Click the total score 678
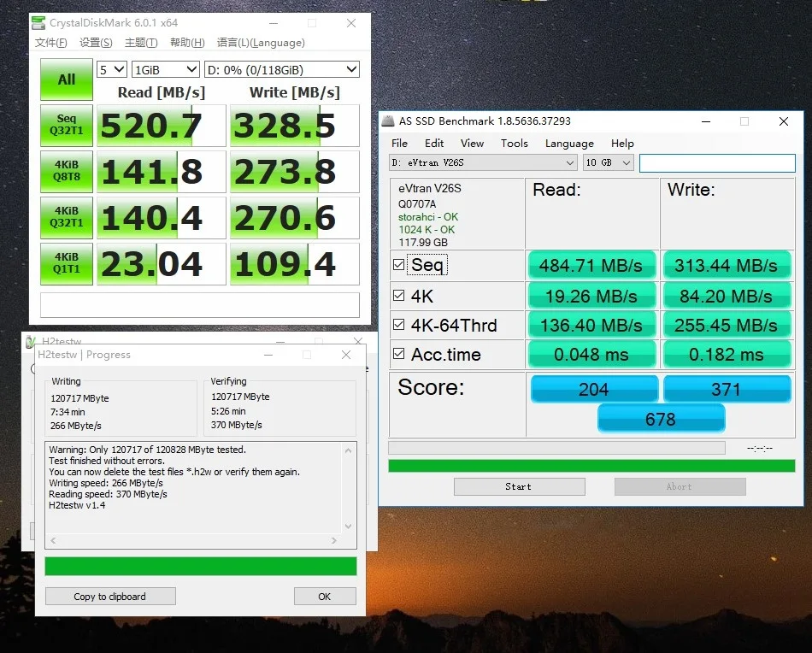 pyautogui.click(x=661, y=419)
